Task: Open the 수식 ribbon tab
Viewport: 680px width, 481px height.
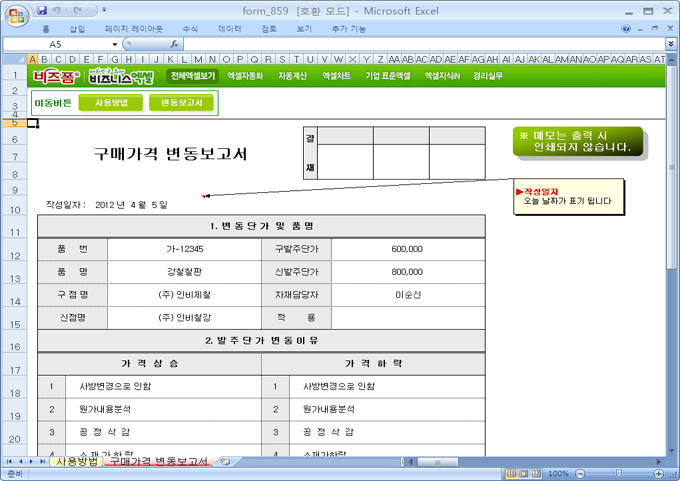Action: (x=190, y=29)
